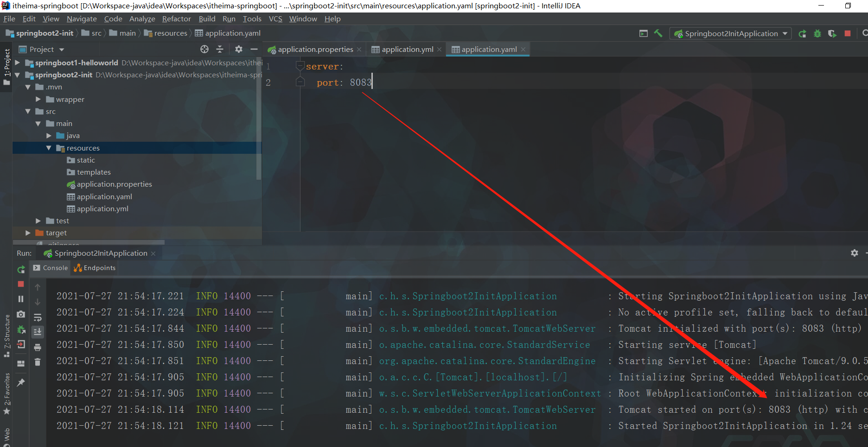Expand the springboot1-helloworld module
Image resolution: width=868 pixels, height=447 pixels.
click(x=18, y=63)
